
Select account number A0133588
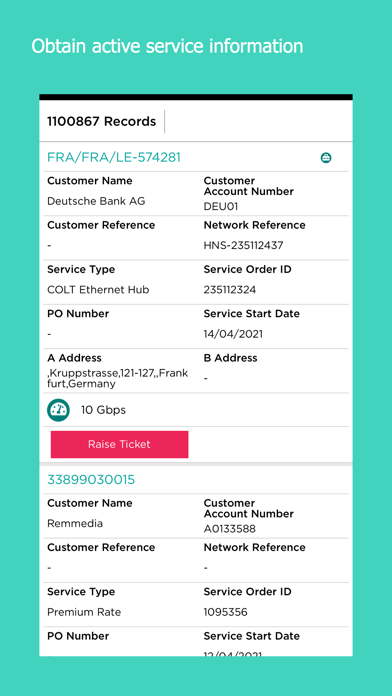tap(230, 529)
